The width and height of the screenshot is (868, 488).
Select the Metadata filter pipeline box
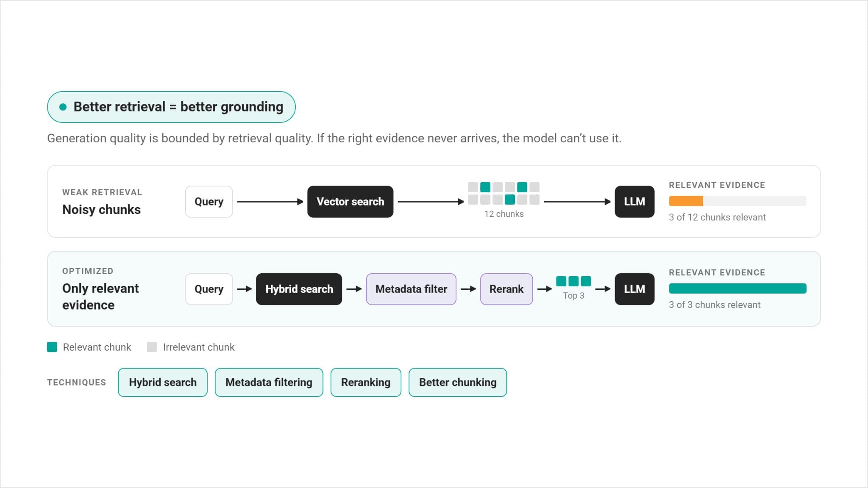[411, 289]
